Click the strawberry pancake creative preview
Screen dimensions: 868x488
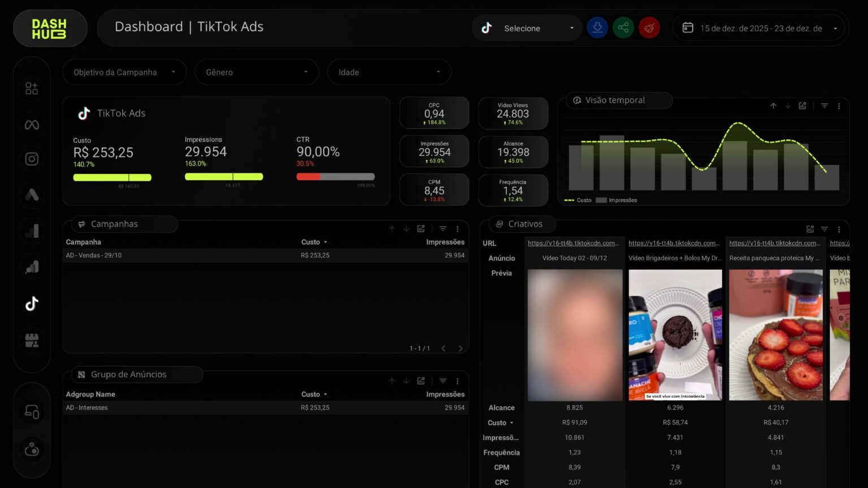[775, 335]
